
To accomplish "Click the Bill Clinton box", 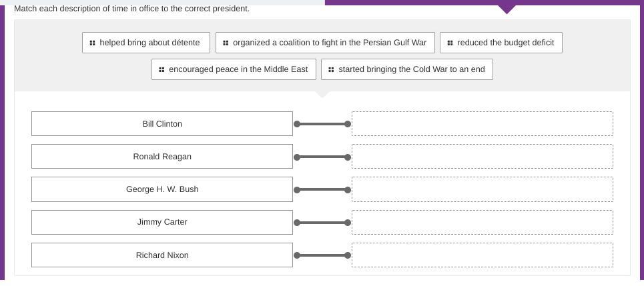I will 162,124.
